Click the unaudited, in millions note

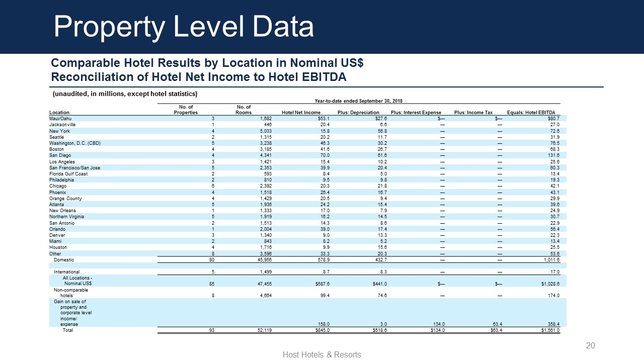[125, 94]
